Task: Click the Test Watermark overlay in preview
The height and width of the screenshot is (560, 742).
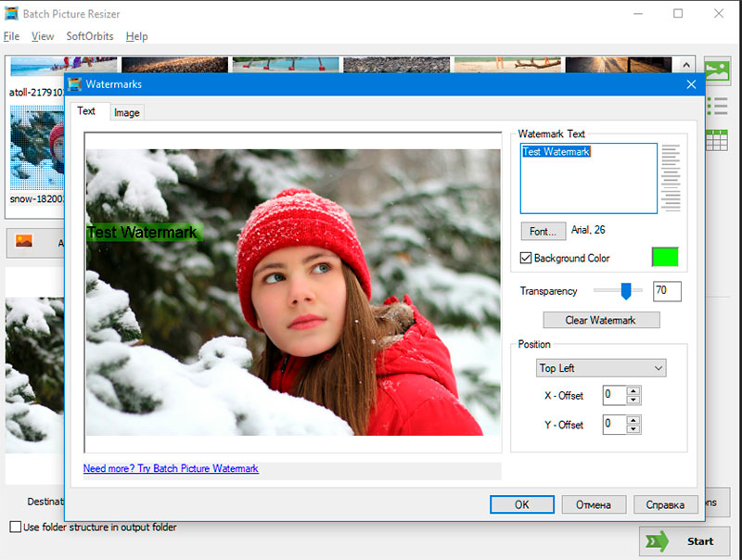Action: coord(145,232)
